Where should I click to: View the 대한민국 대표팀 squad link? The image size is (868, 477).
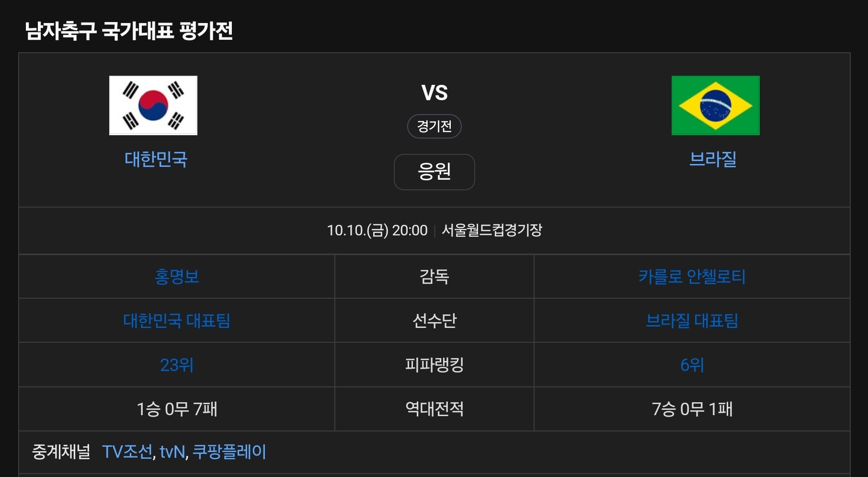[177, 321]
